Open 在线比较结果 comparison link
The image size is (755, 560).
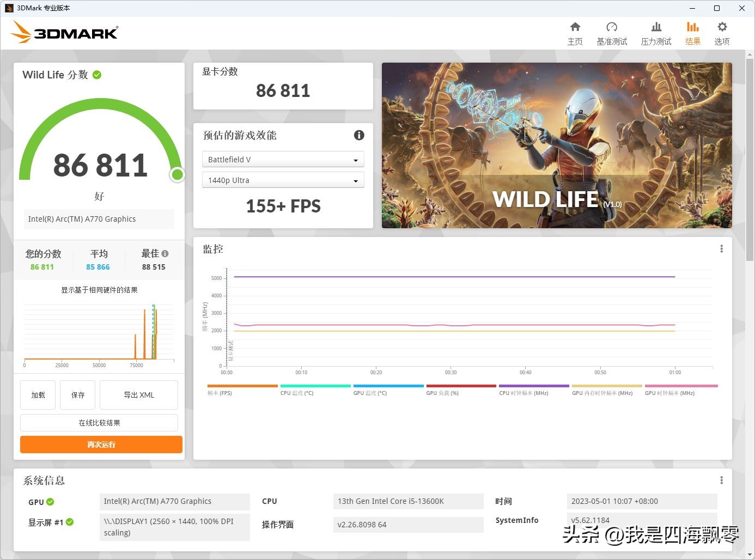[98, 422]
